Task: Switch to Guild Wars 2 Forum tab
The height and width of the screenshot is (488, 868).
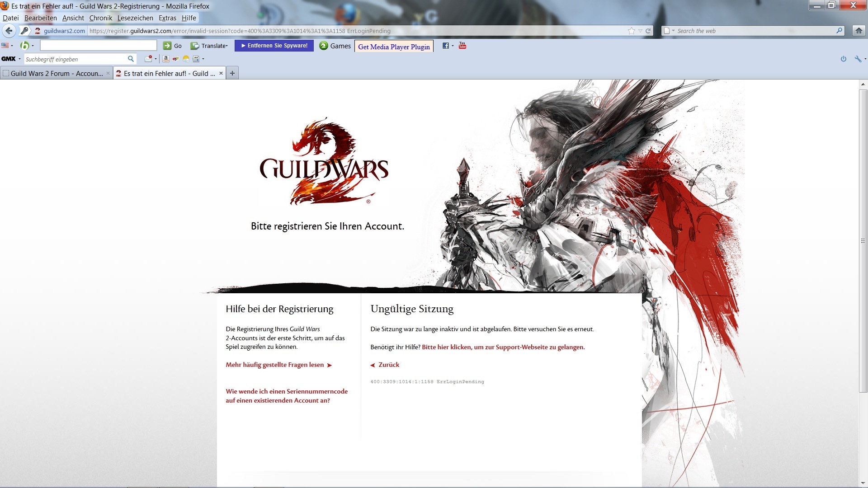Action: [x=57, y=73]
